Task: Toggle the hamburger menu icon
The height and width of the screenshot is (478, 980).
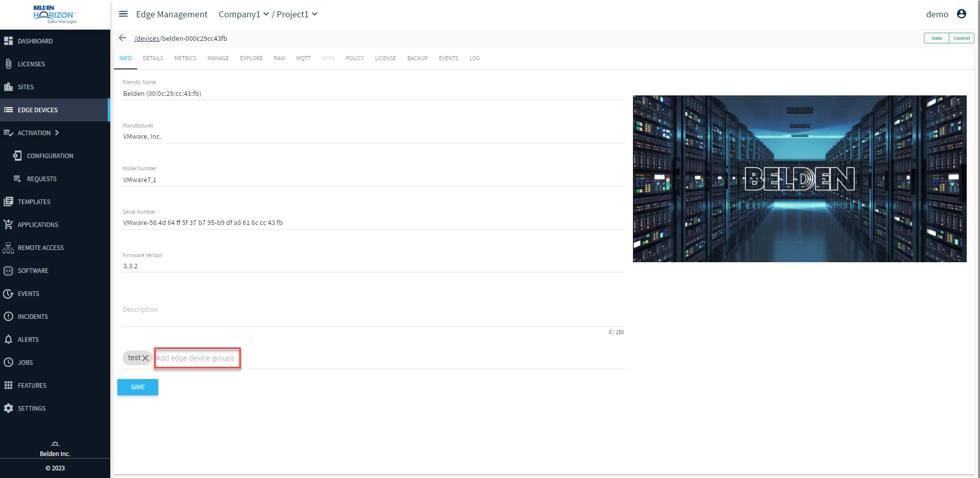Action: 123,14
